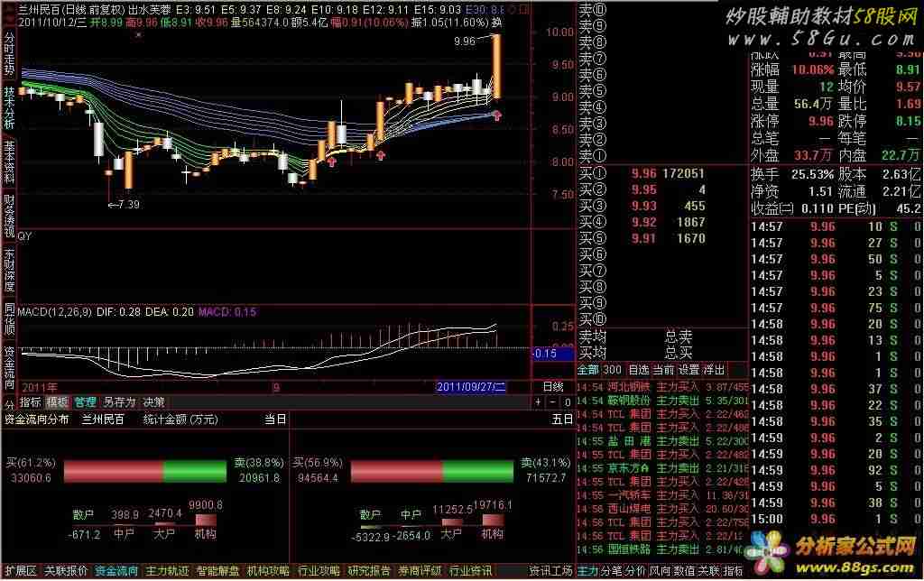Image resolution: width=924 pixels, height=581 pixels.
Task: Open the 扩展区 bottom tab
Action: click(x=21, y=571)
